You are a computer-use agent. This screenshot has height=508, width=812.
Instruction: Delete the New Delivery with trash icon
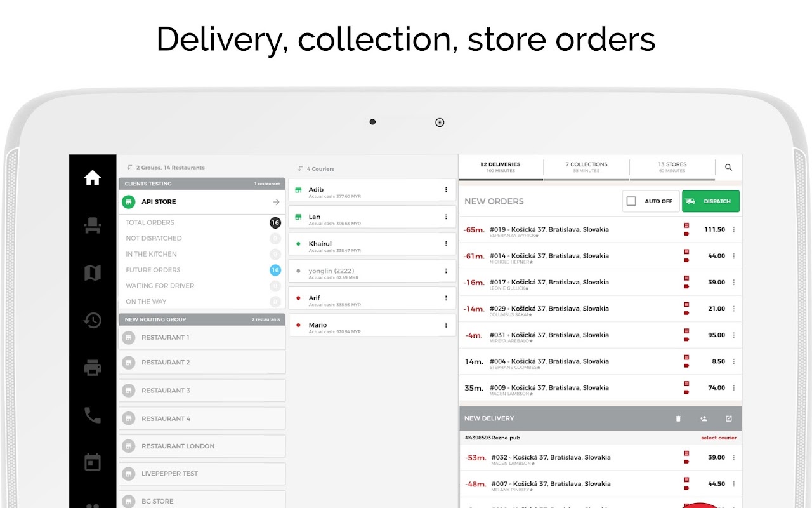678,418
